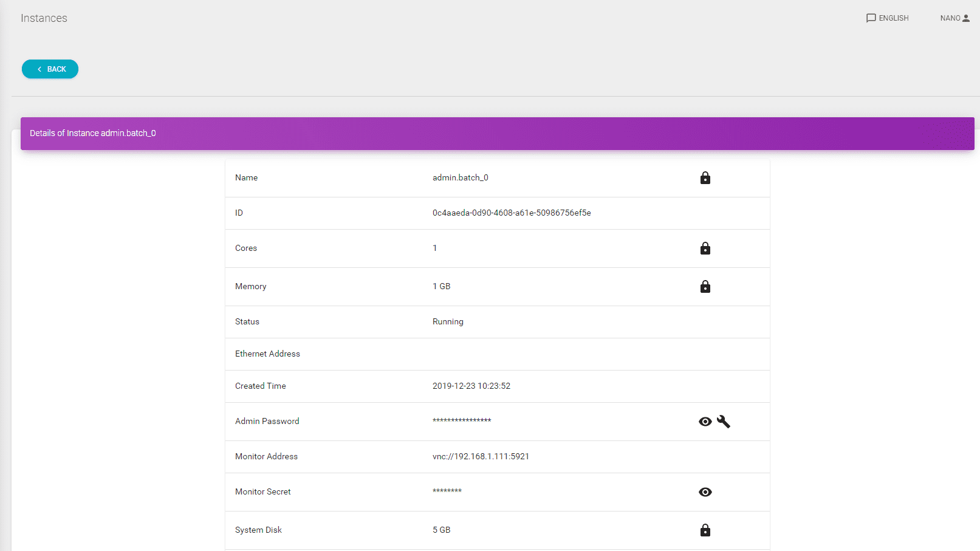
Task: Click the masked Admin Password asterisks
Action: (461, 421)
